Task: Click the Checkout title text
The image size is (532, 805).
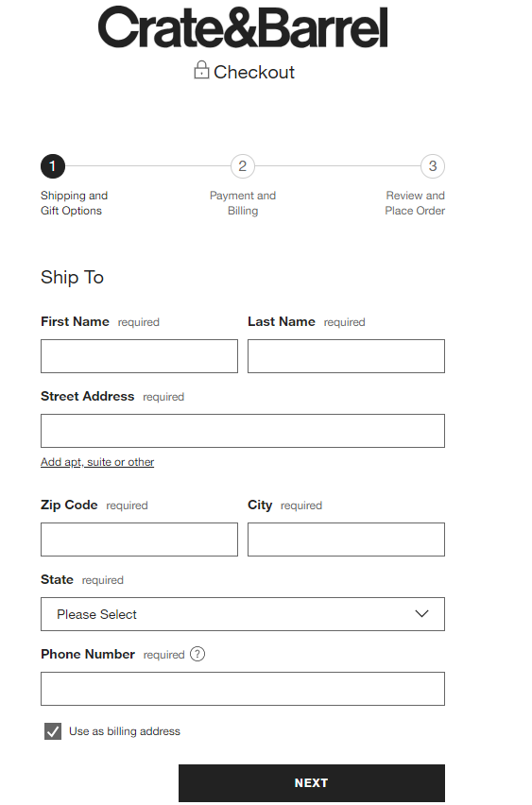Action: coord(254,72)
